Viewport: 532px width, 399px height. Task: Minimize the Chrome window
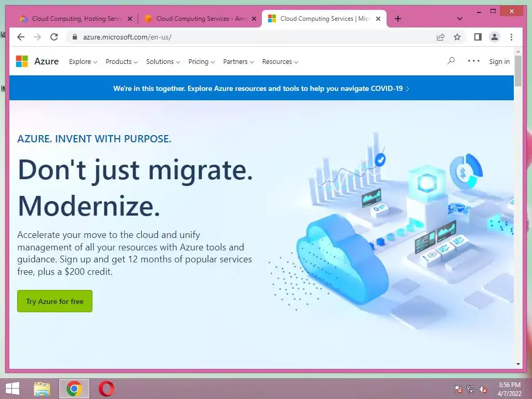click(x=478, y=11)
